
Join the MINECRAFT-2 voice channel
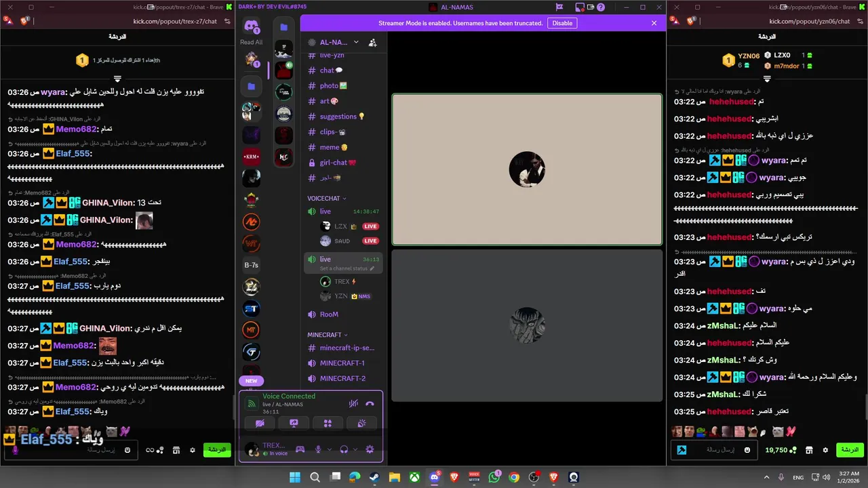click(343, 378)
